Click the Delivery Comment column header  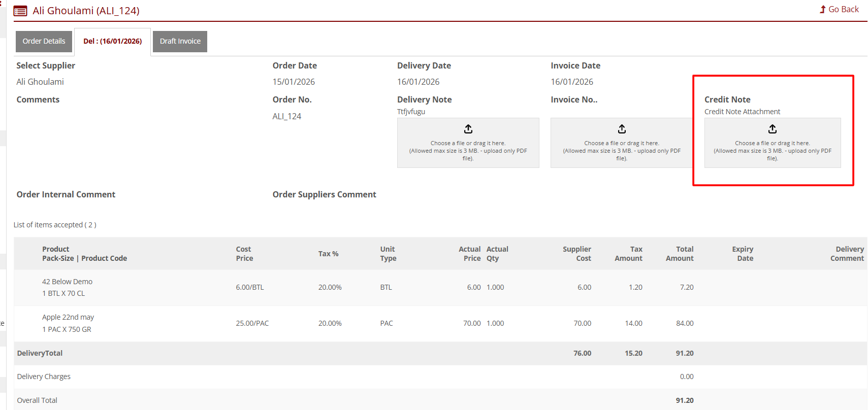847,254
